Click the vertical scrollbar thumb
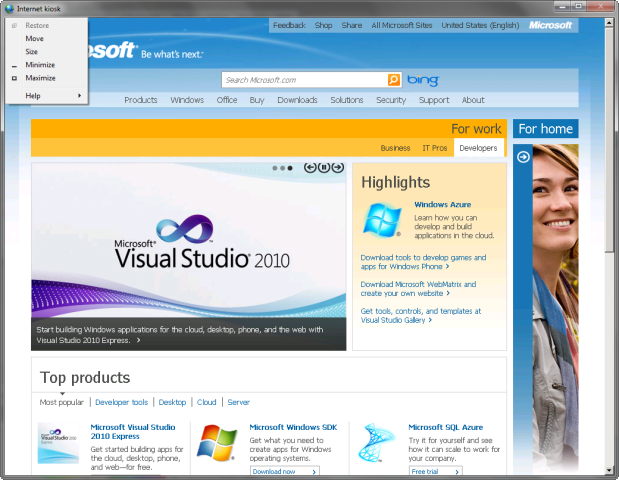Viewport: 619px width, 480px height. point(609,140)
